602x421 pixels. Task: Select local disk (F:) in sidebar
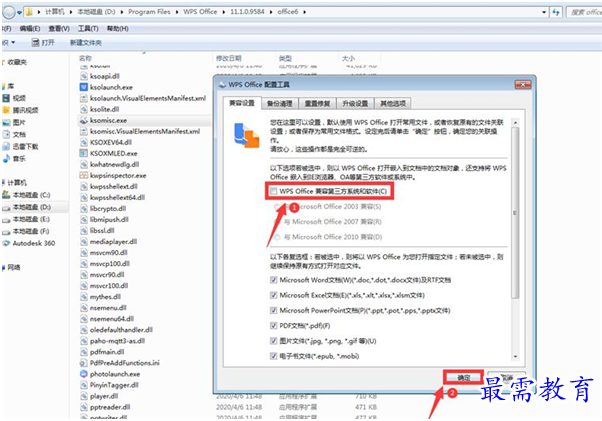pos(26,231)
